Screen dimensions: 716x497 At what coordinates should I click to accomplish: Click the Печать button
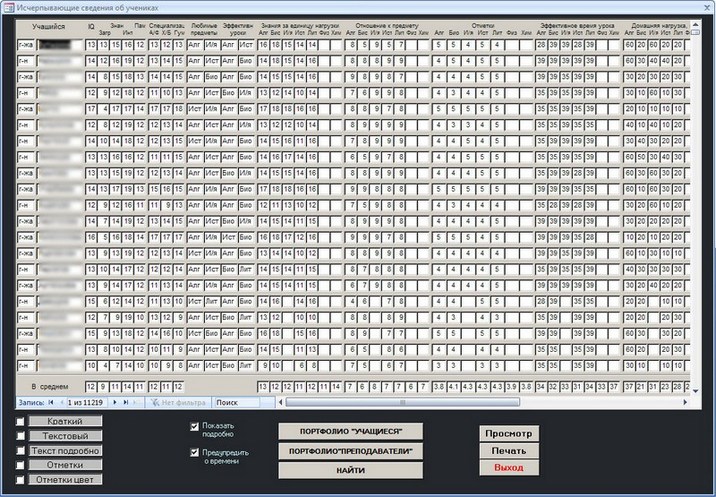pos(508,451)
